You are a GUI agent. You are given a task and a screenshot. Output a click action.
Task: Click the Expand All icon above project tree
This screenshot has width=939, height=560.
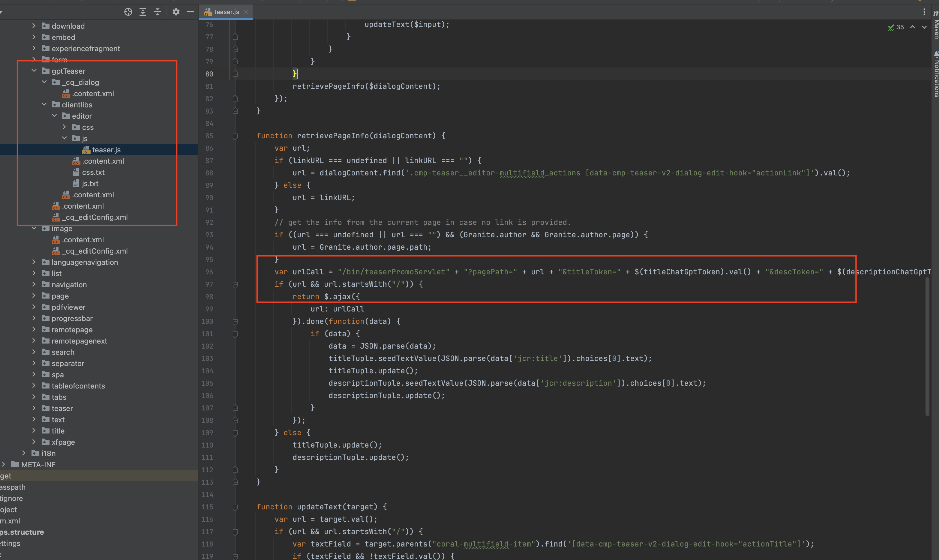[x=143, y=12]
